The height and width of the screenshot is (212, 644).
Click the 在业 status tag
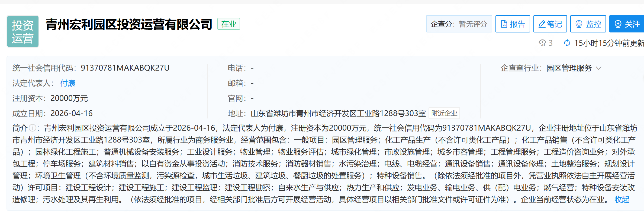[x=228, y=24]
